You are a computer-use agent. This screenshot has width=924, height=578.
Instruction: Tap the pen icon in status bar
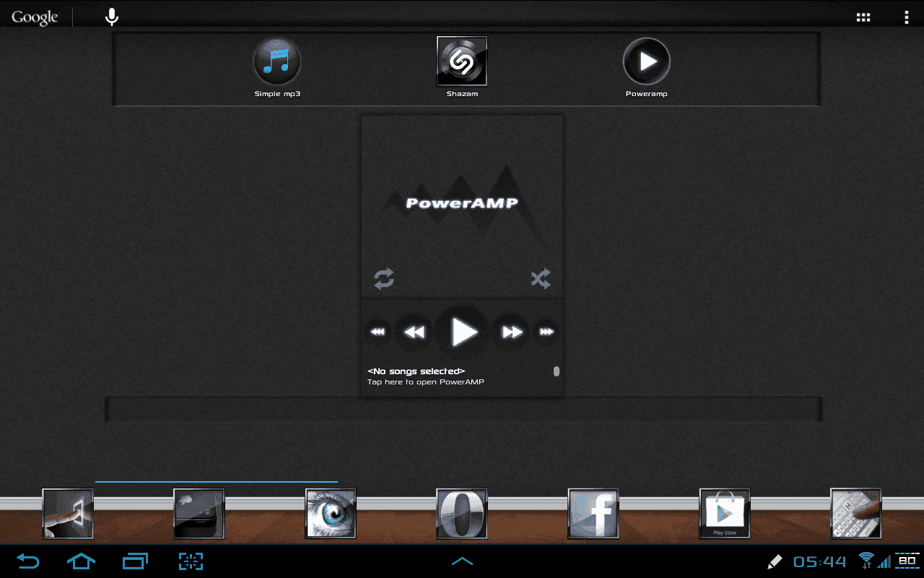point(775,561)
